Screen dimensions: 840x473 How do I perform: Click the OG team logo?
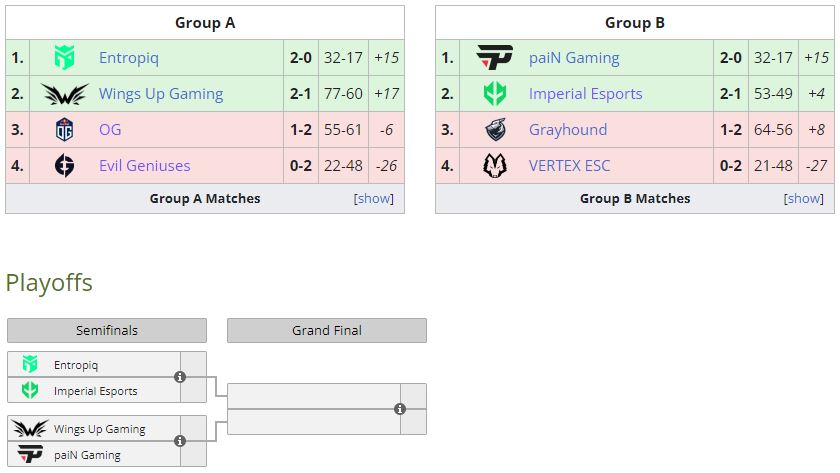coord(65,130)
